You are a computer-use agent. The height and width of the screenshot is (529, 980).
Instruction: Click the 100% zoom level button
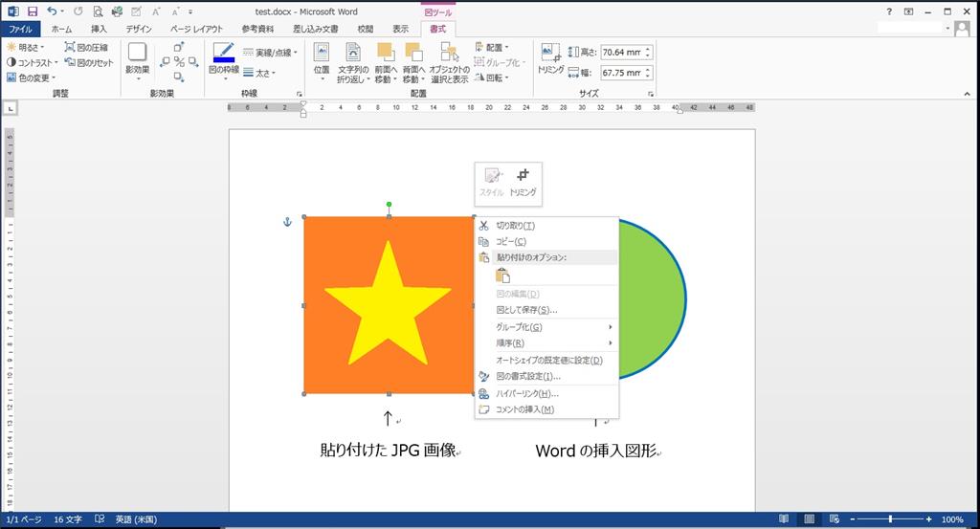952,519
